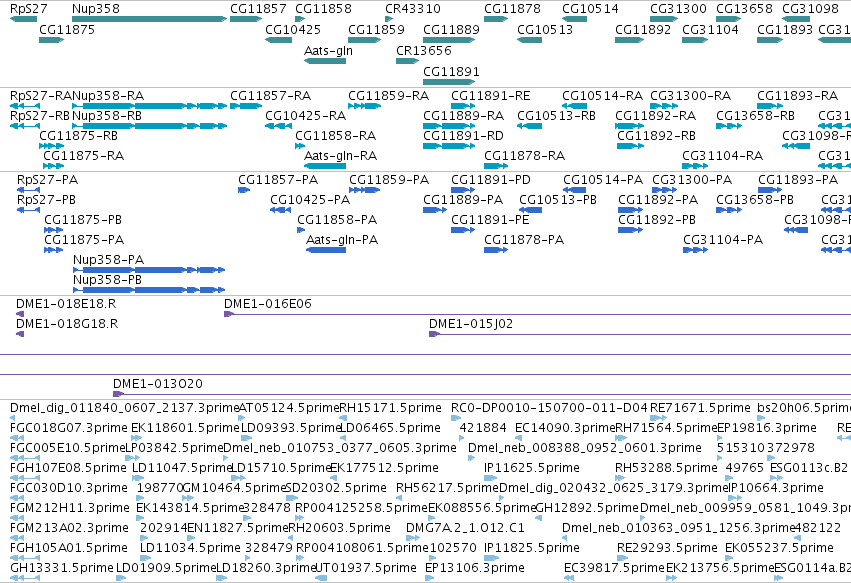The image size is (851, 583).
Task: Click the CG10514-PA protein label
Action: point(603,180)
